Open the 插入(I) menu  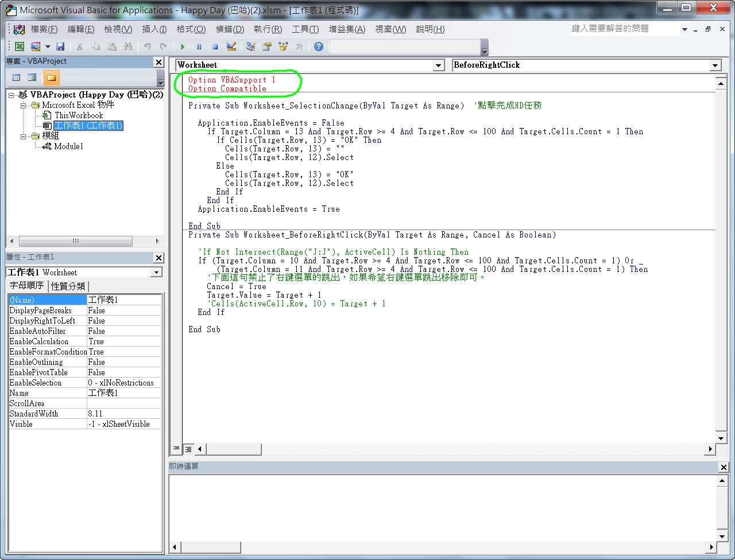coord(154,29)
